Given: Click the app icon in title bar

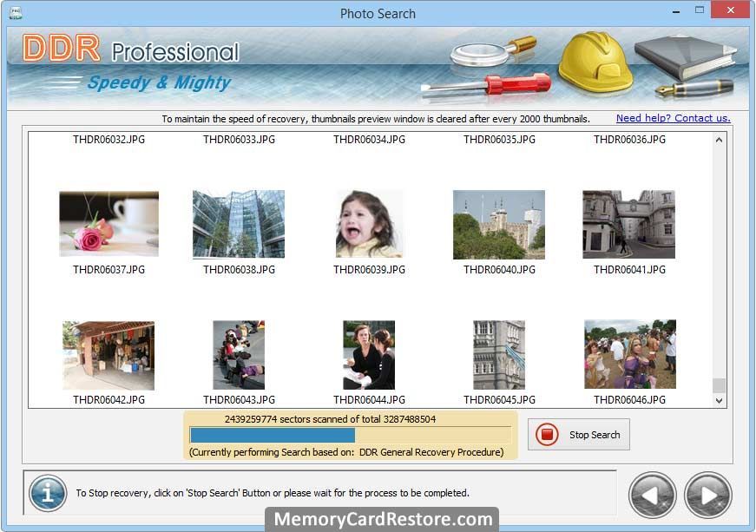Looking at the screenshot, I should (15, 13).
